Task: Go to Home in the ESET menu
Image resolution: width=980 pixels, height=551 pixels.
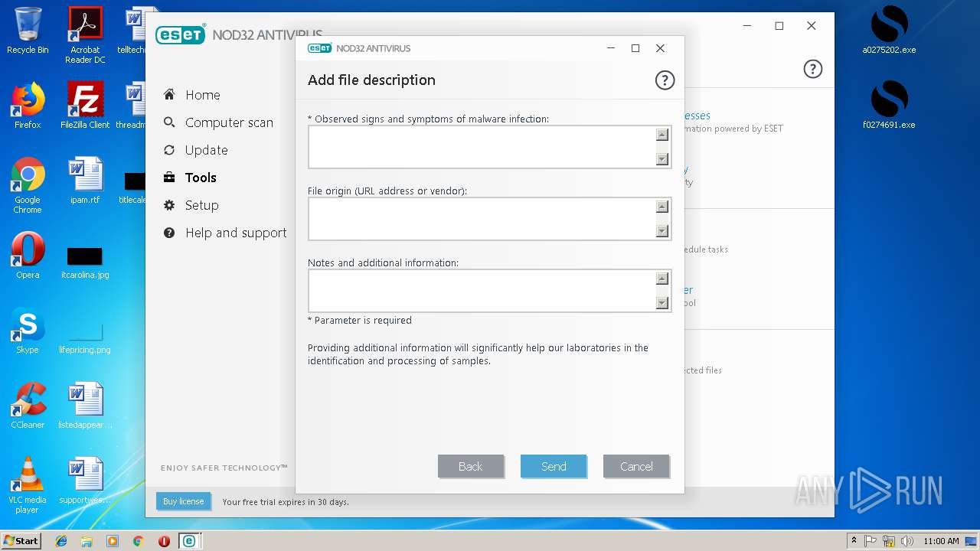Action: [x=203, y=95]
